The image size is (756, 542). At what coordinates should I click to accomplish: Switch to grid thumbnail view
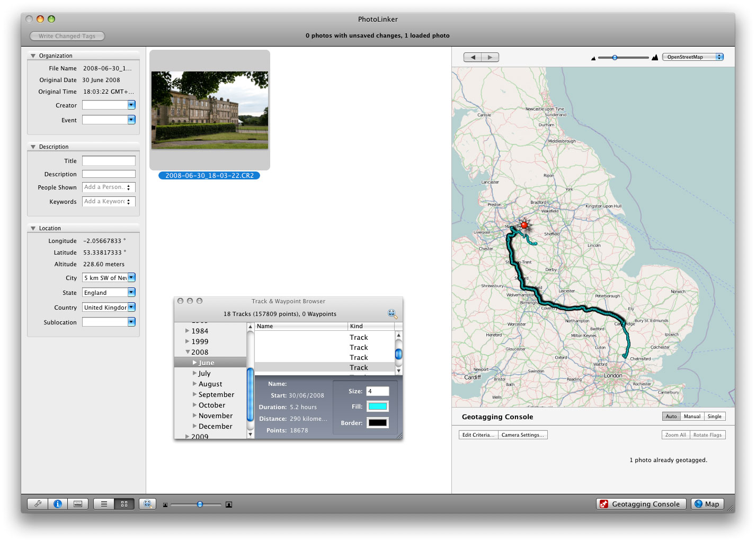(x=124, y=504)
